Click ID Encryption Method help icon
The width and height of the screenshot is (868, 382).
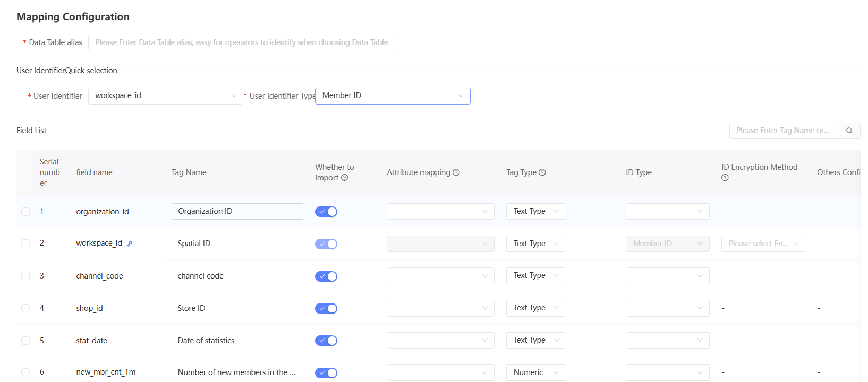pos(725,178)
